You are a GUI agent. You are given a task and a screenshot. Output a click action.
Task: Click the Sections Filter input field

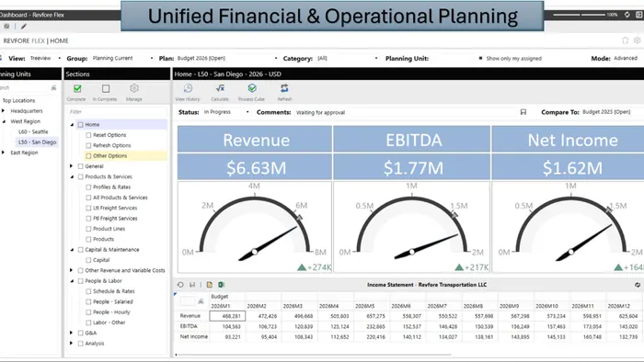[117, 111]
